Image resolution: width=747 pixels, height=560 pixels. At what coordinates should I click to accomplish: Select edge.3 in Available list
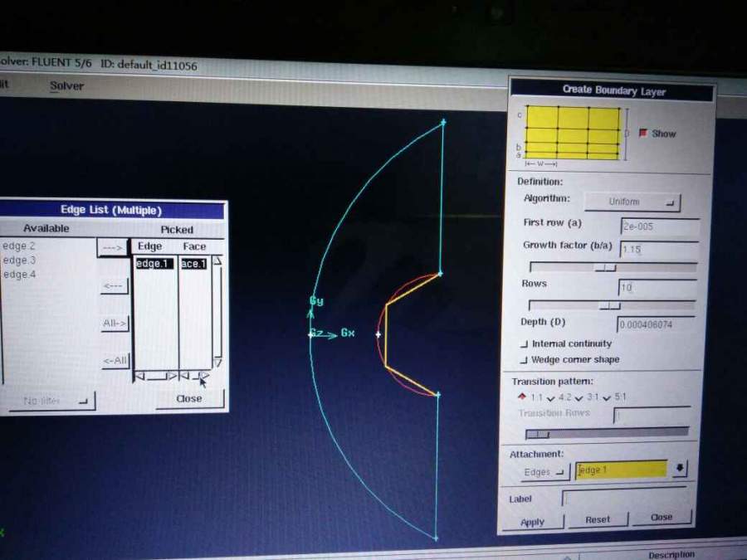(x=19, y=261)
